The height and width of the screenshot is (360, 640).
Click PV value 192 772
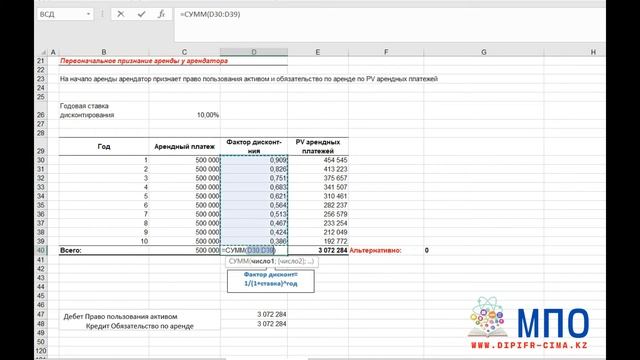point(318,241)
